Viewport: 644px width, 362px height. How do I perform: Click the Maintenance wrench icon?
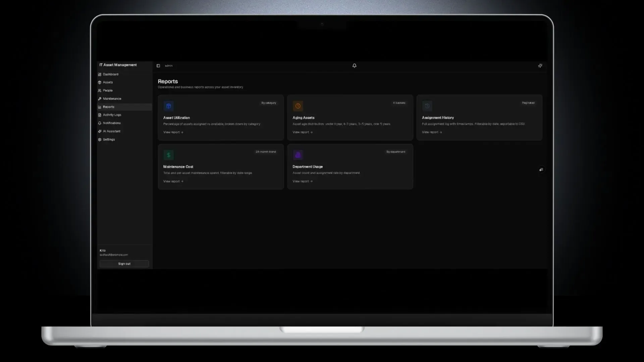click(100, 99)
